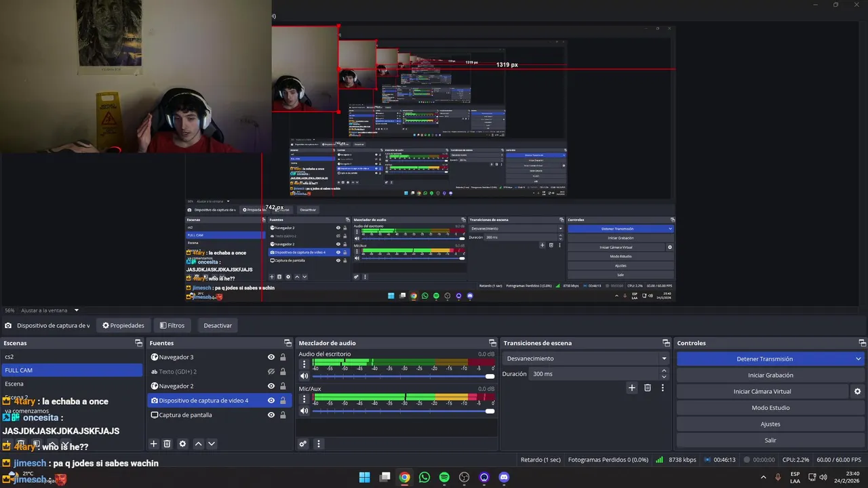Screen dimensions: 868x488
Task: Move selected source up
Action: 198,444
